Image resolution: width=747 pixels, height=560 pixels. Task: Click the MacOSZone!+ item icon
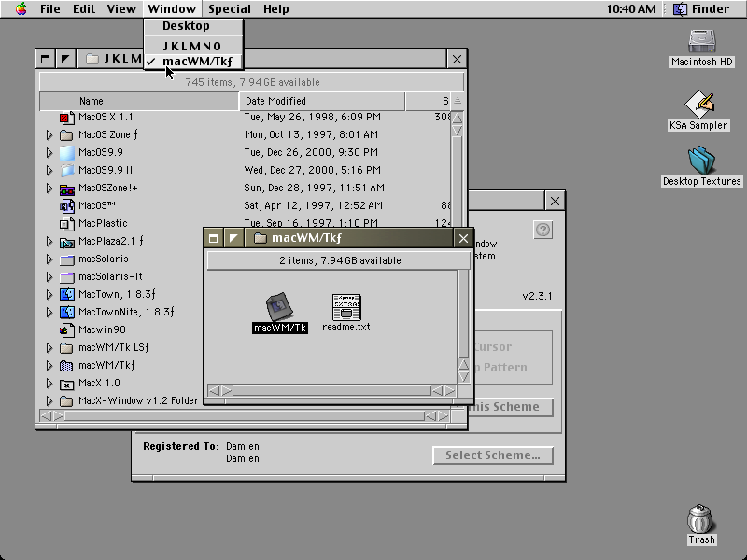pyautogui.click(x=66, y=189)
